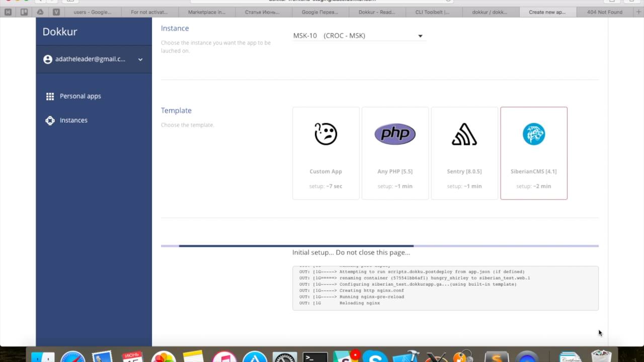644x362 pixels.
Task: Select the Custom App template icon
Action: pyautogui.click(x=326, y=134)
